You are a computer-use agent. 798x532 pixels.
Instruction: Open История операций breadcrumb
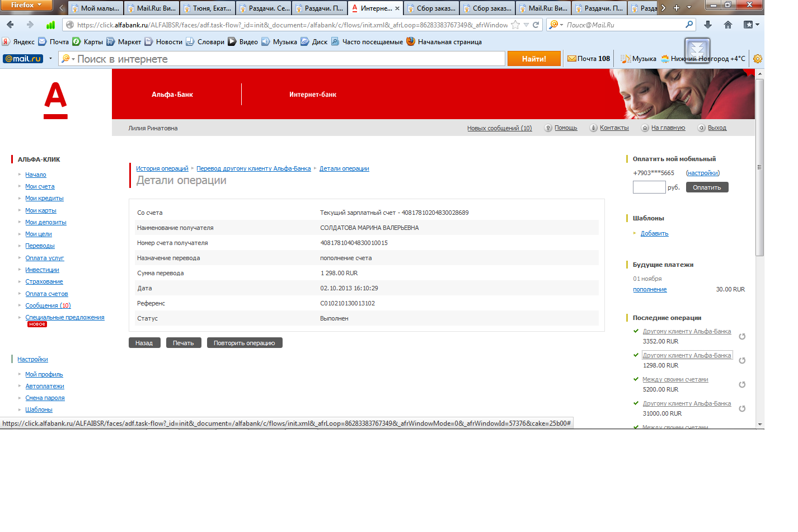pyautogui.click(x=162, y=168)
